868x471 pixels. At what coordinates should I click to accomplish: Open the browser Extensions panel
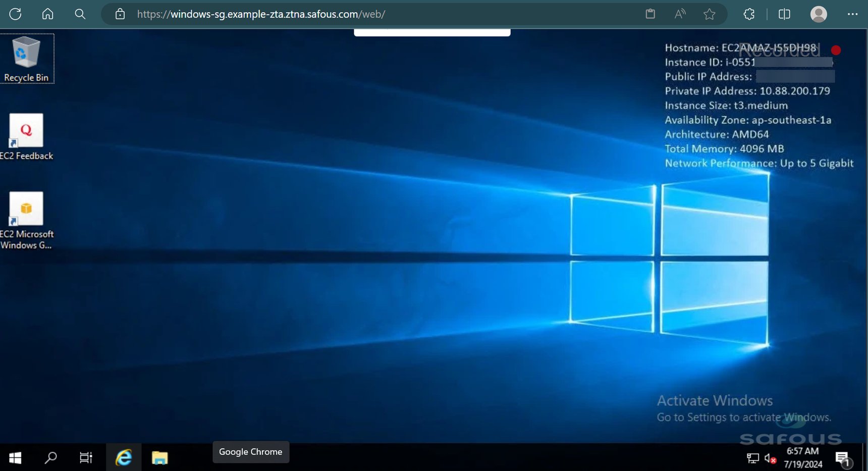pos(748,14)
